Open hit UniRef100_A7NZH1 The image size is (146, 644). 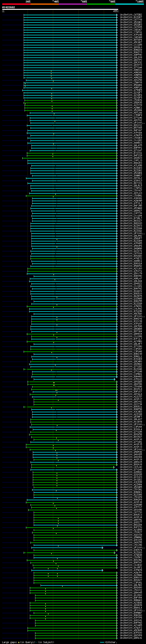[x=131, y=306]
